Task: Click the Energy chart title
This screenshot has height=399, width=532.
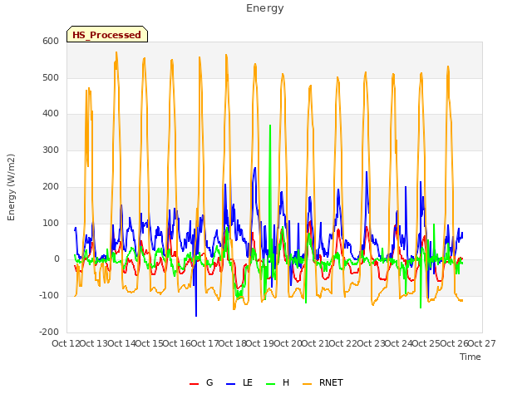Action: (x=265, y=8)
